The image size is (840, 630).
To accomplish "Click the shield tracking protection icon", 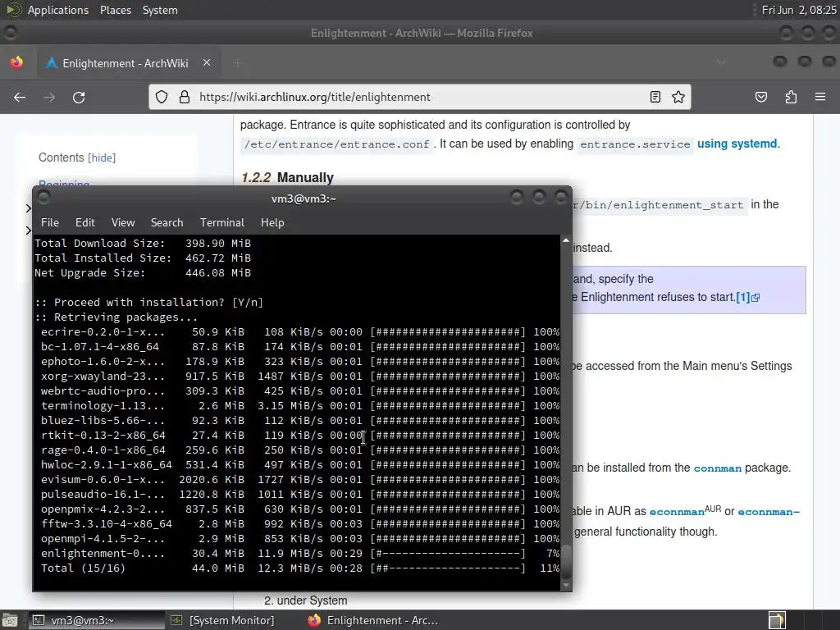I will (x=162, y=97).
